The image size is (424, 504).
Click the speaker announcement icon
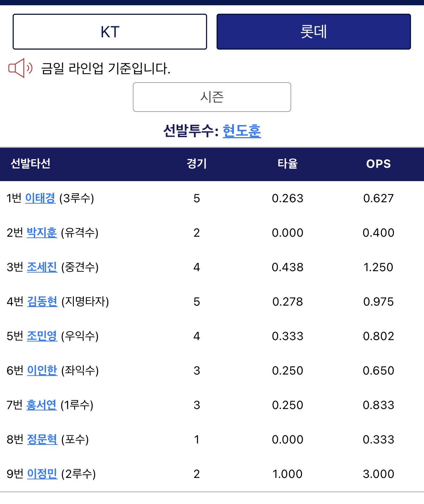pyautogui.click(x=20, y=68)
